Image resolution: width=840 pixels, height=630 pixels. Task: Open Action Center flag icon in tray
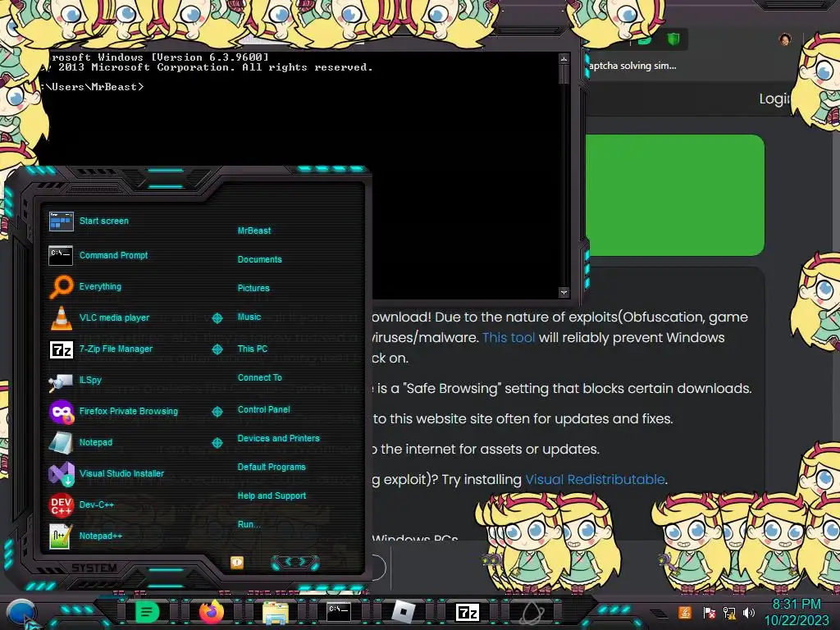point(710,613)
